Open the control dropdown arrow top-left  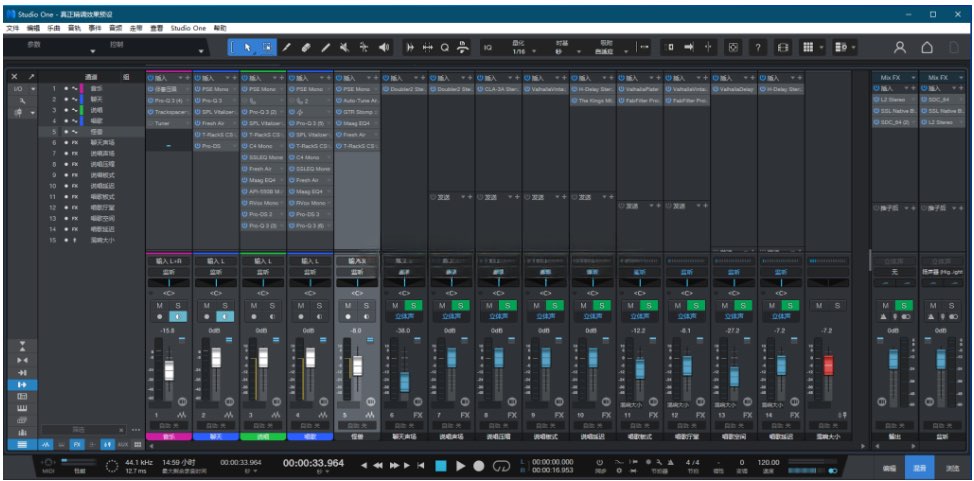(200, 51)
